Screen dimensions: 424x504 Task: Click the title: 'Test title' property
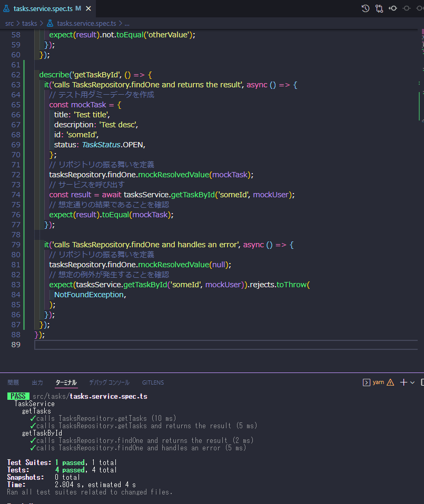82,115
